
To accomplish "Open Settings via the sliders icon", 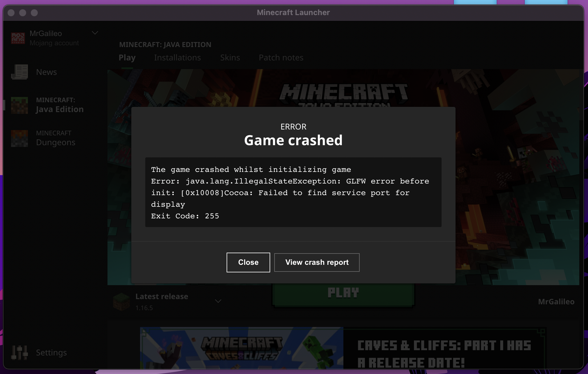I will point(19,353).
